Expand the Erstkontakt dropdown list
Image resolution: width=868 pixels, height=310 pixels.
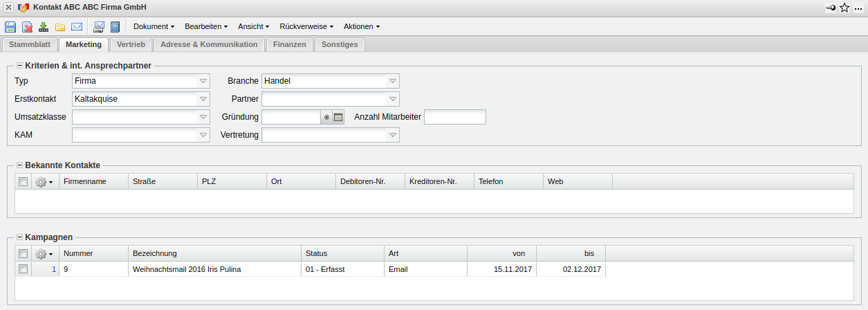pyautogui.click(x=203, y=99)
